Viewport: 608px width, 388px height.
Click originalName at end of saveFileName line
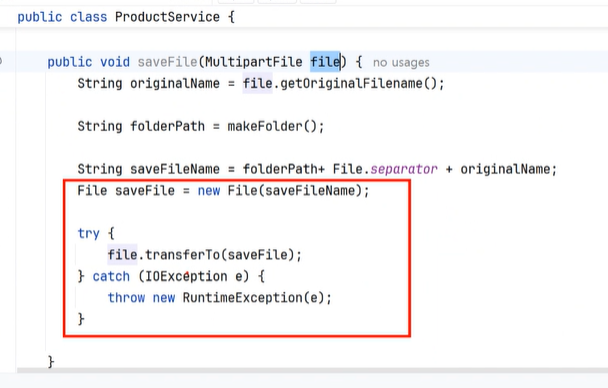pos(505,169)
